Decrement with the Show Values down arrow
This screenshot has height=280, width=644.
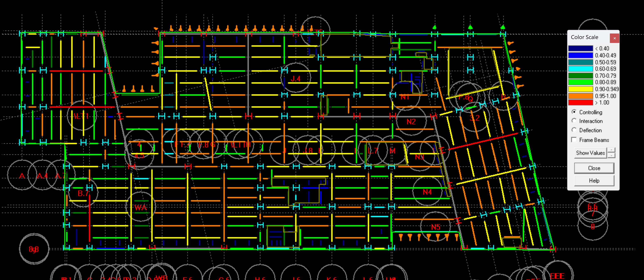point(611,155)
